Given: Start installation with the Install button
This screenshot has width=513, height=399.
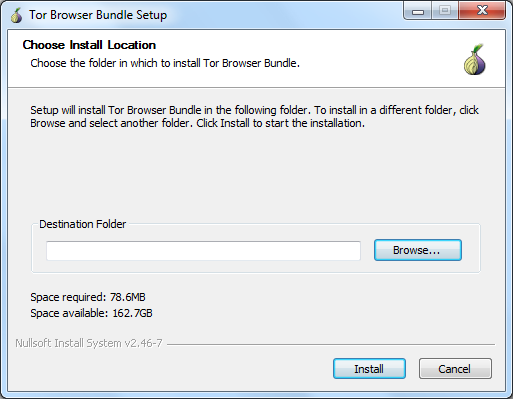Looking at the screenshot, I should tap(369, 369).
